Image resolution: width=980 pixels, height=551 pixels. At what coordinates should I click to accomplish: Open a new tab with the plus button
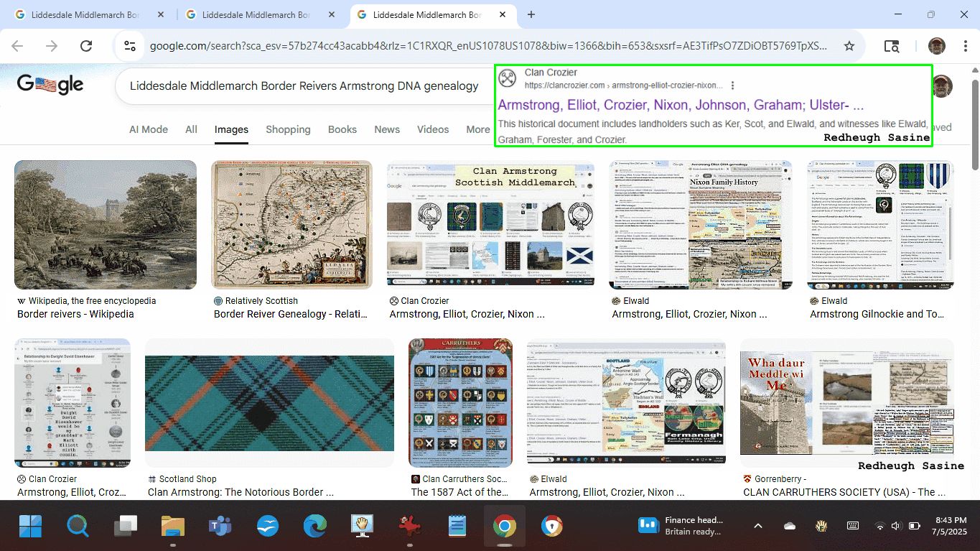tap(531, 14)
